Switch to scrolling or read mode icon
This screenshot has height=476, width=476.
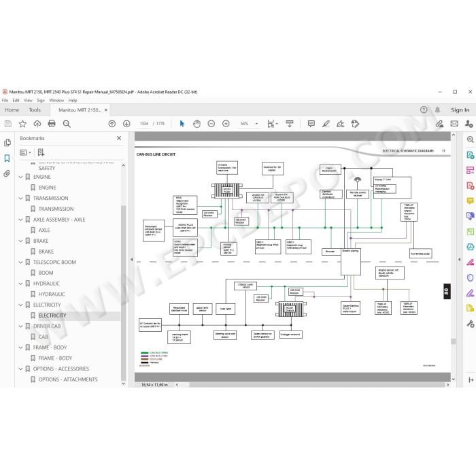(x=290, y=124)
